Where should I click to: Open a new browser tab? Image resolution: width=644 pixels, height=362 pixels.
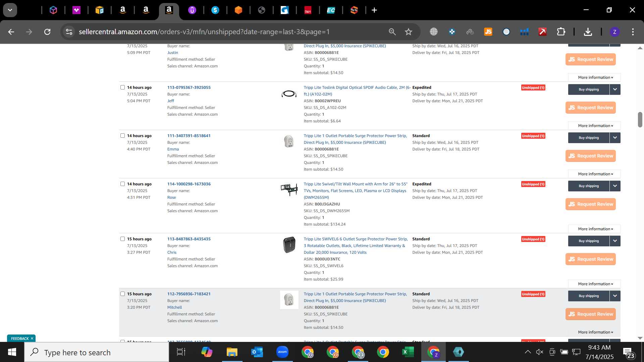[x=374, y=10]
